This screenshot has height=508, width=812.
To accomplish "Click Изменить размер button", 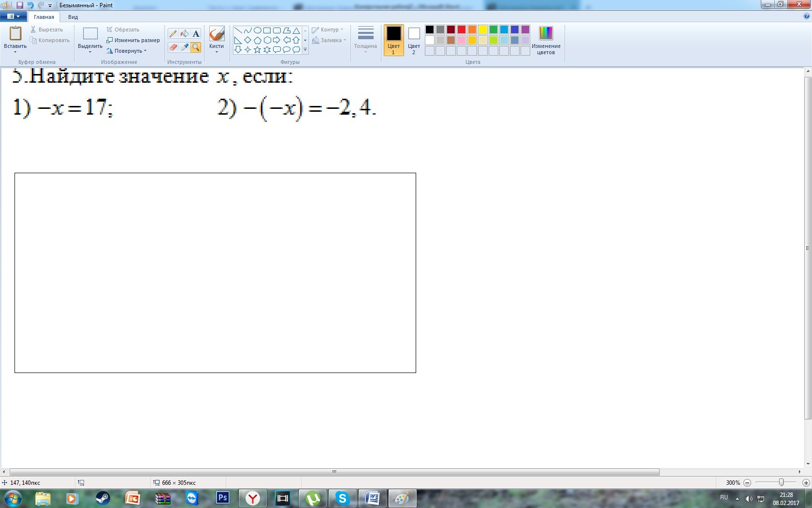I will point(133,40).
